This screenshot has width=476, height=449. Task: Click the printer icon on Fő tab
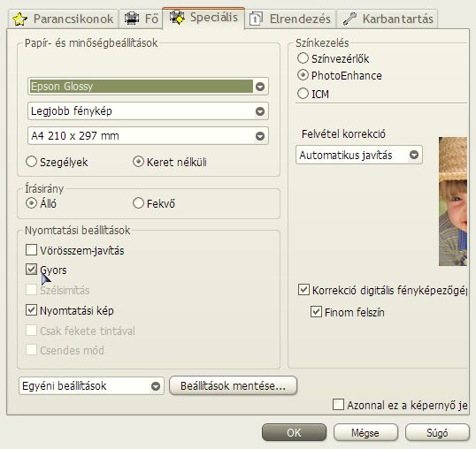(x=132, y=19)
